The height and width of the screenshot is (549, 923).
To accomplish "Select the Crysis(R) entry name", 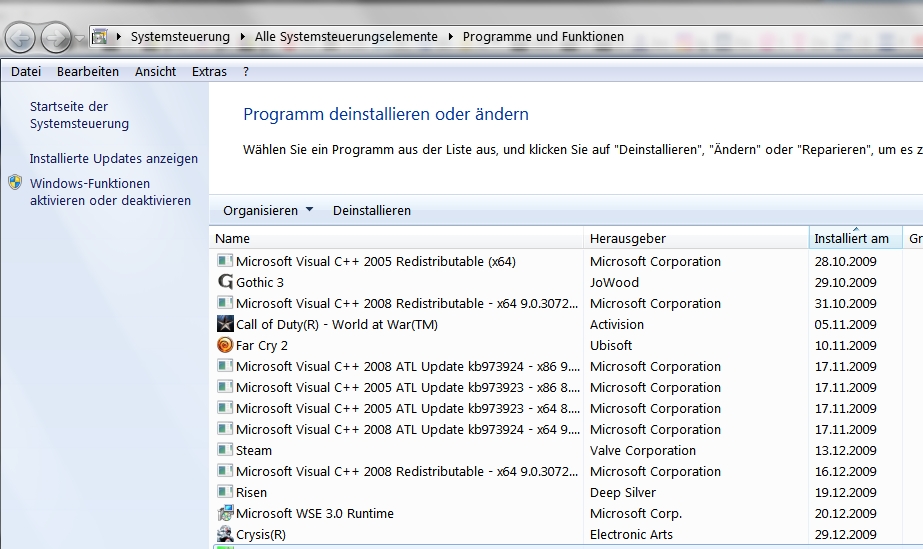I will 261,535.
